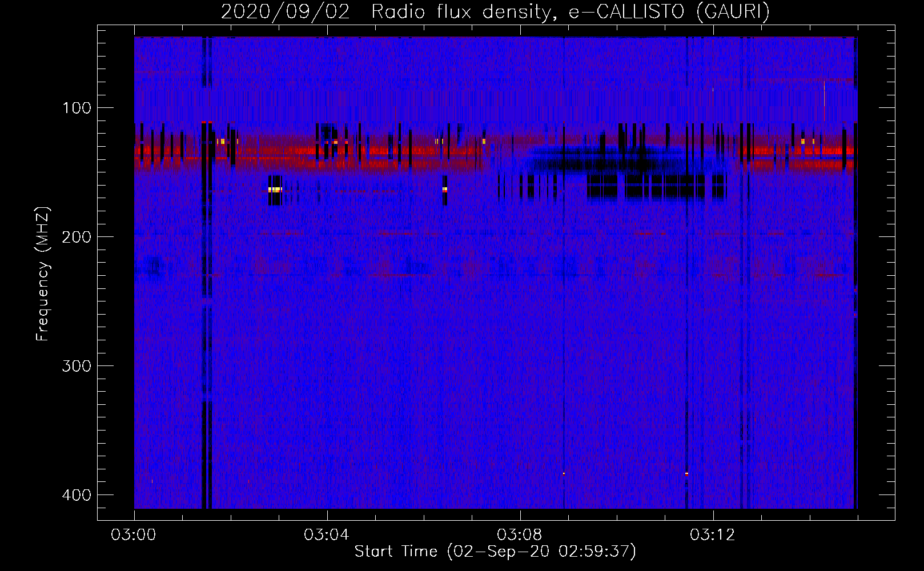The height and width of the screenshot is (571, 924).
Task: Click the 100 frequency tick label
Action: point(77,108)
